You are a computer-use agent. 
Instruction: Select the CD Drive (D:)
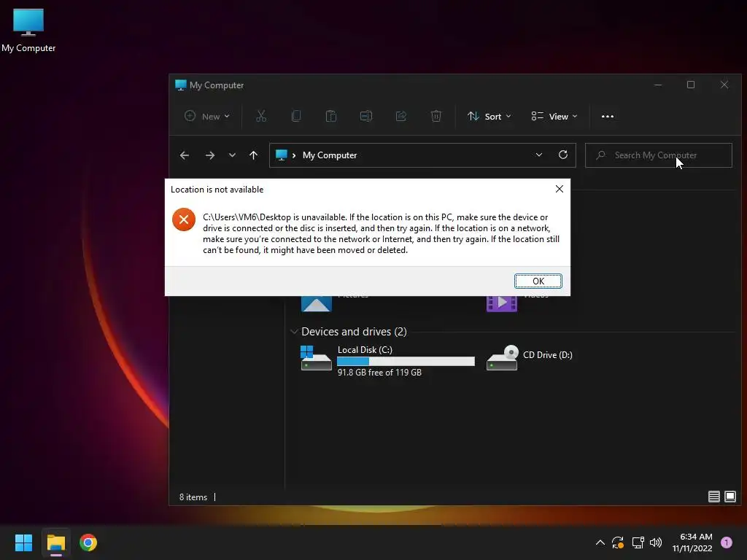pos(530,358)
